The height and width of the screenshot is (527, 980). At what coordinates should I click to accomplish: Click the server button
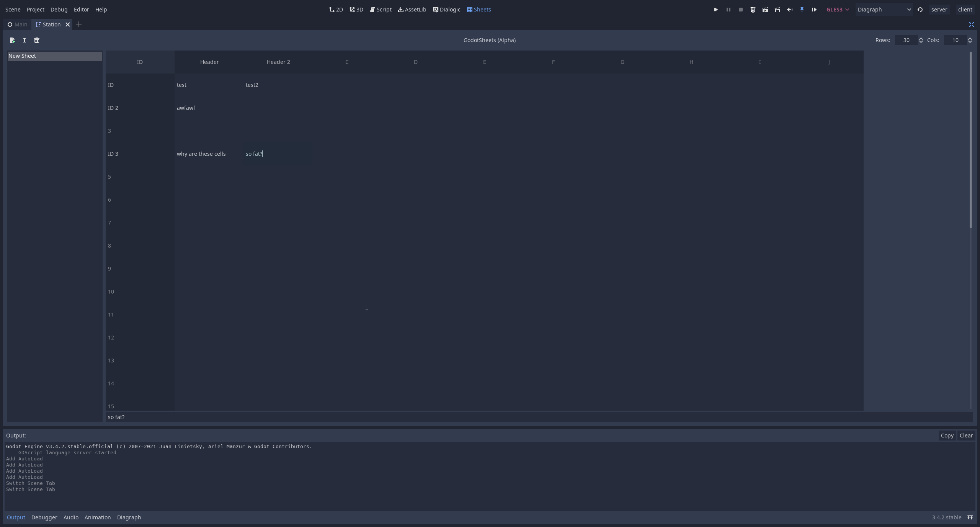tap(939, 10)
